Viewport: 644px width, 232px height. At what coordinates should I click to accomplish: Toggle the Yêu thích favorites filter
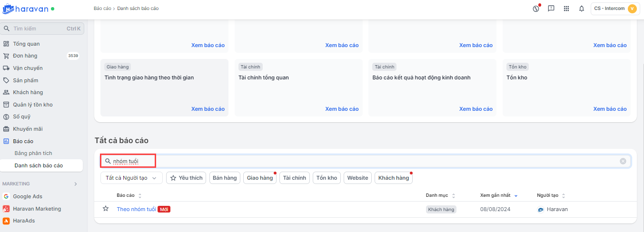point(186,178)
